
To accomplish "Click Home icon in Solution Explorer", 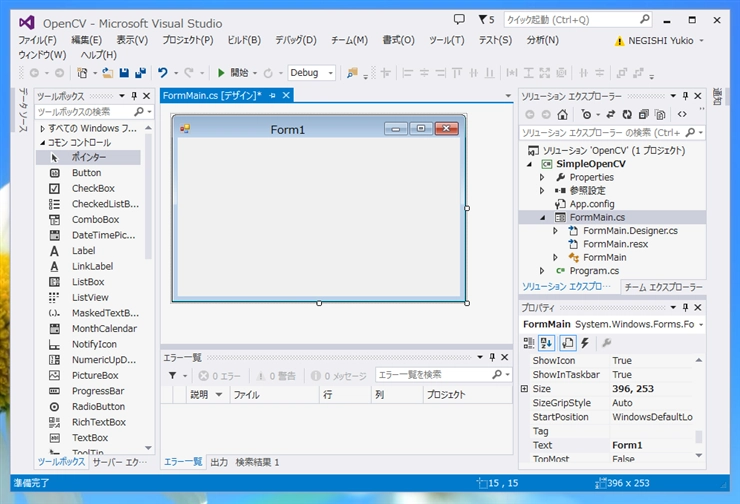I will coord(562,114).
